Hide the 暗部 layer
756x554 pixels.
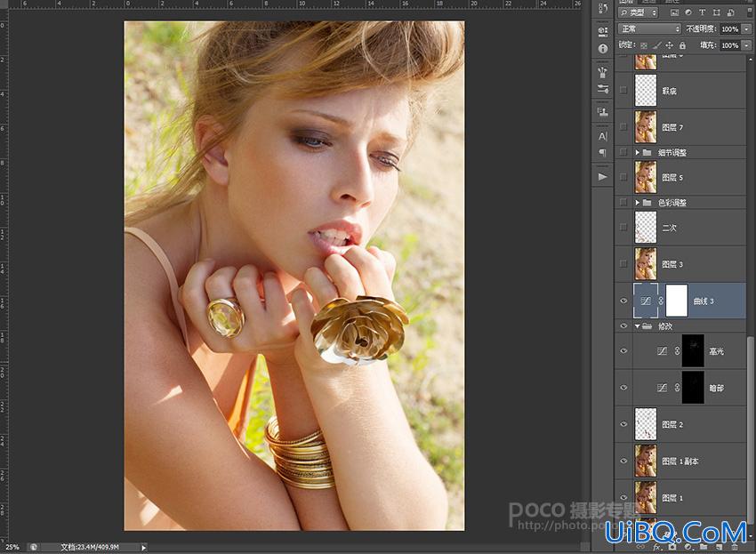click(623, 388)
